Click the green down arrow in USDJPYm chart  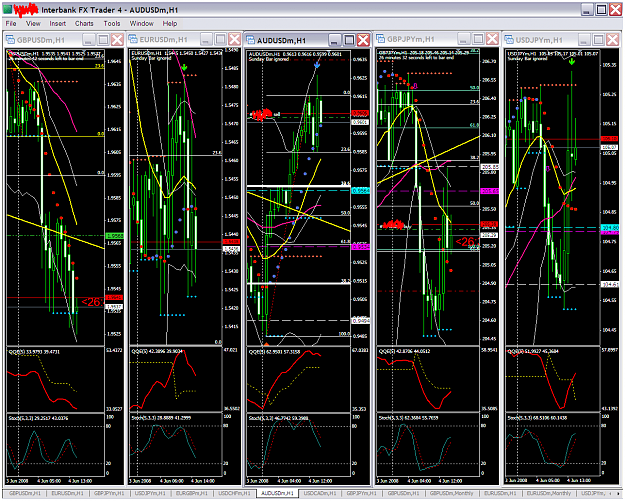(x=572, y=61)
